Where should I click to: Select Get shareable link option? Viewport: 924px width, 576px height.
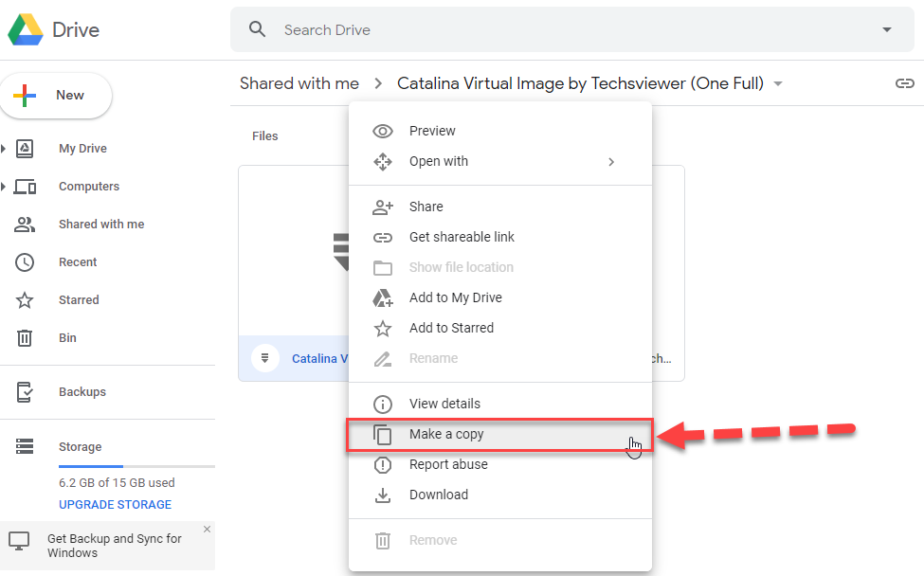tap(500, 237)
